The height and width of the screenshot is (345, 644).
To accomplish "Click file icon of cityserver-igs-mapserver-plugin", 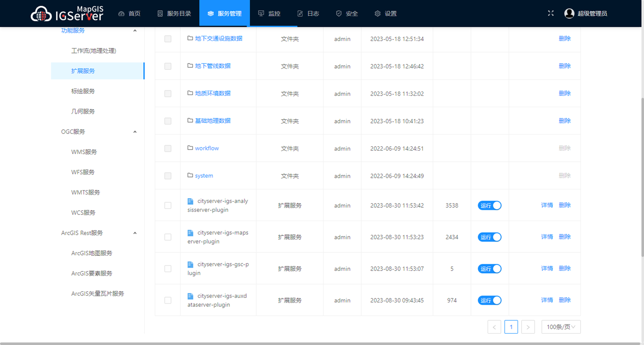I will (x=190, y=233).
